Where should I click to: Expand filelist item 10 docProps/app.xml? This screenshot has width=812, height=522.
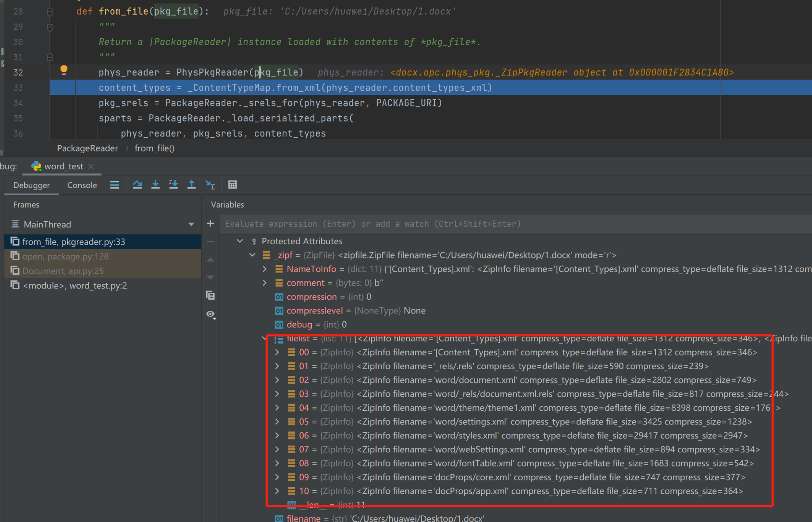point(277,491)
